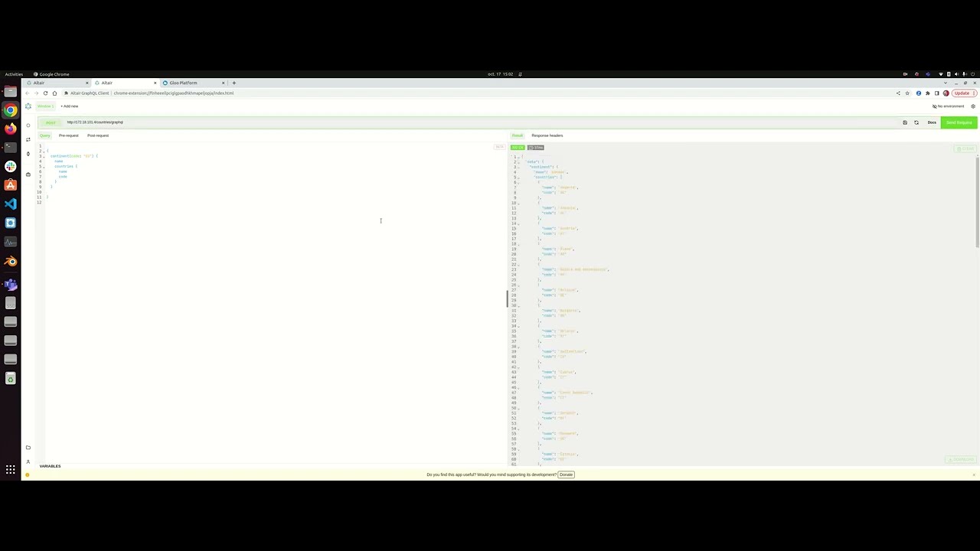
Task: Open the Docs panel
Action: tap(932, 122)
